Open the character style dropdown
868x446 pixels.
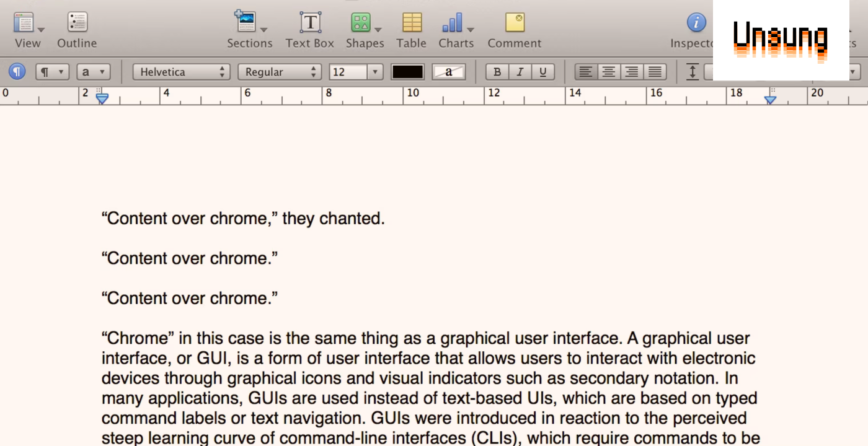[x=94, y=72]
